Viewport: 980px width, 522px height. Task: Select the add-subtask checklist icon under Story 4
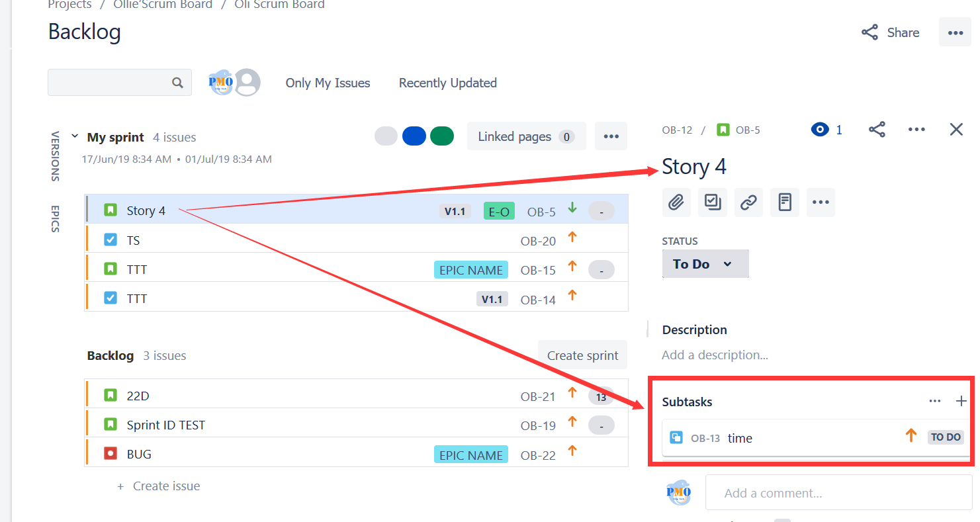point(712,202)
